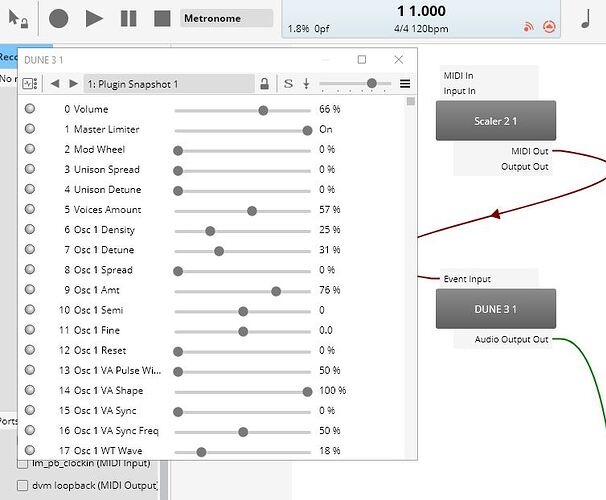Click the MIDI In port label
Image resolution: width=606 pixels, height=500 pixels.
pos(458,75)
